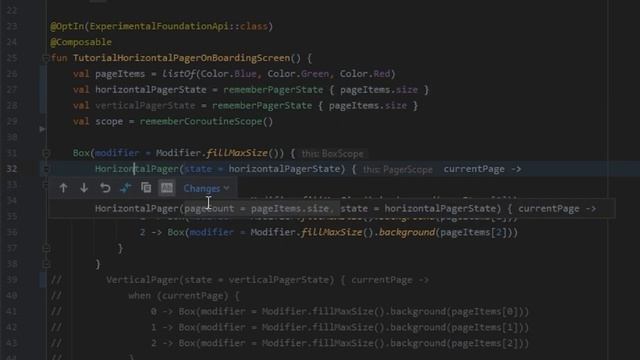The height and width of the screenshot is (360, 640).
Task: Copy the old line text with copy icon
Action: click(x=146, y=188)
